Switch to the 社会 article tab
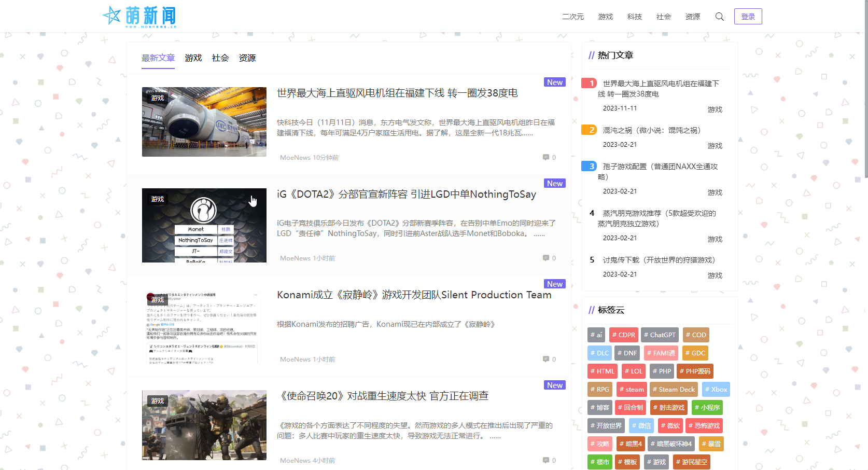The image size is (868, 470). point(220,58)
